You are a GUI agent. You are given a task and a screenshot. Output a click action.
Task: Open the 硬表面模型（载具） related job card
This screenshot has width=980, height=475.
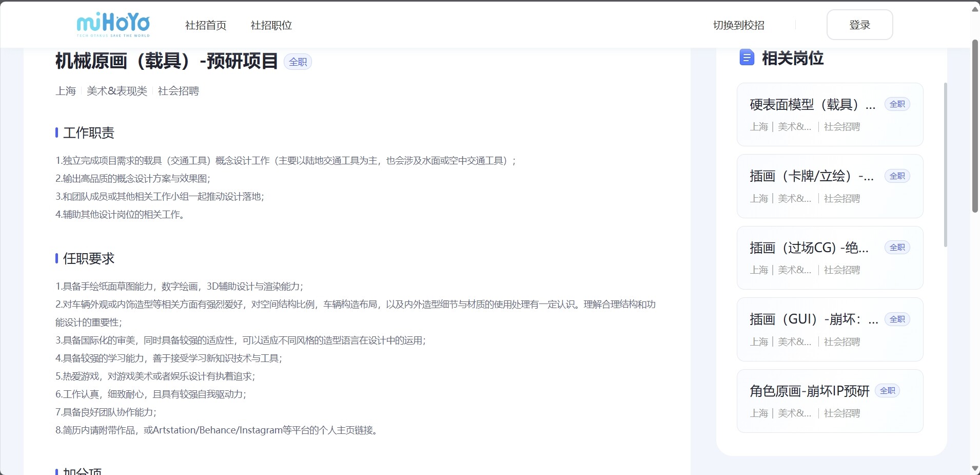(829, 115)
